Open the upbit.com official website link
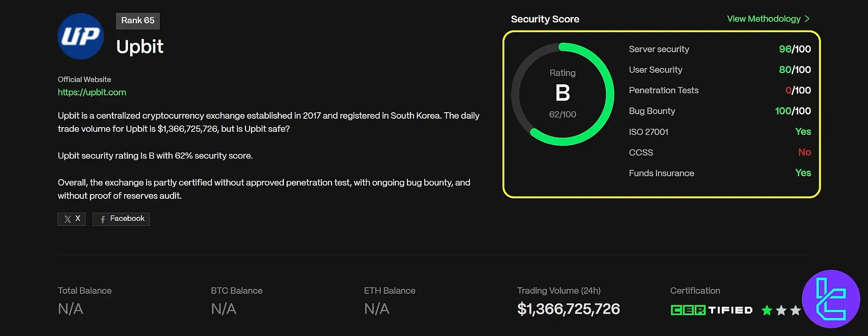The image size is (868, 336). (x=92, y=92)
